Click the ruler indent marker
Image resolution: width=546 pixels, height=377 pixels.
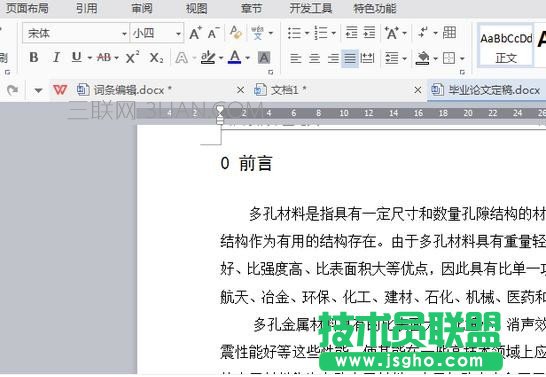point(220,115)
